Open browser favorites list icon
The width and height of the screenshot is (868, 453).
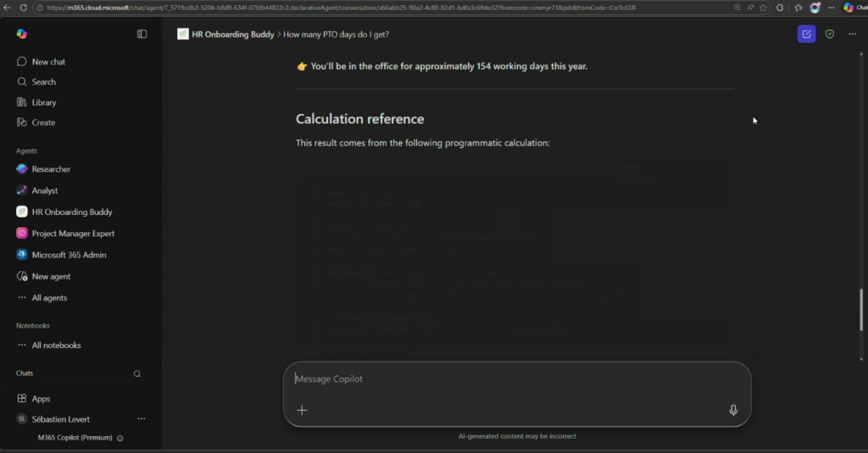click(x=798, y=8)
